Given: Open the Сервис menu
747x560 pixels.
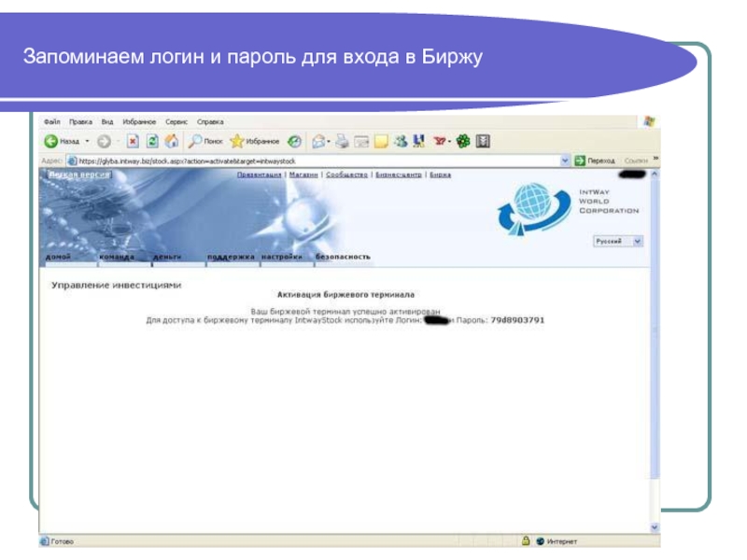Looking at the screenshot, I should 176,121.
